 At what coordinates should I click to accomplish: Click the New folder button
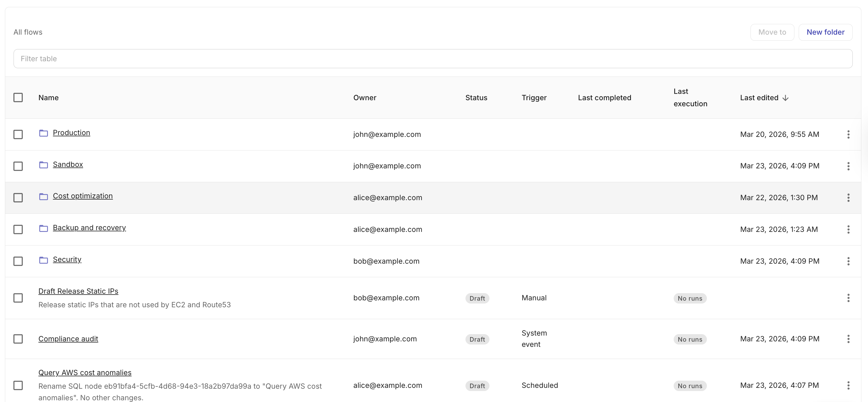tap(825, 32)
